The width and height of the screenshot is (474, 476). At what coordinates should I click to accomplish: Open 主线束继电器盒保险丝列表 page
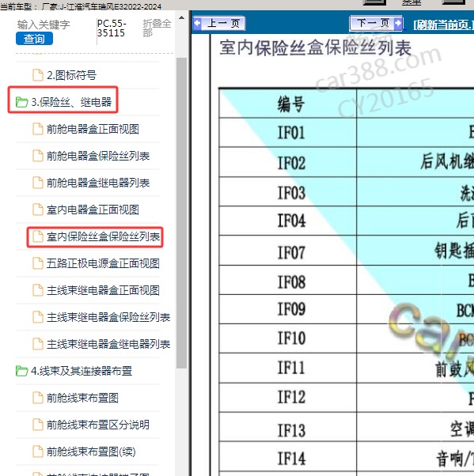pyautogui.click(x=108, y=317)
